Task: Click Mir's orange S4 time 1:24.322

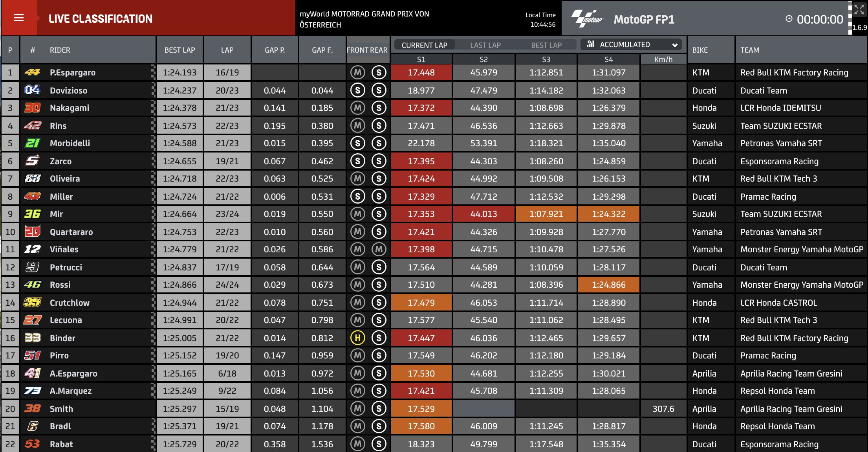Action: [x=609, y=214]
